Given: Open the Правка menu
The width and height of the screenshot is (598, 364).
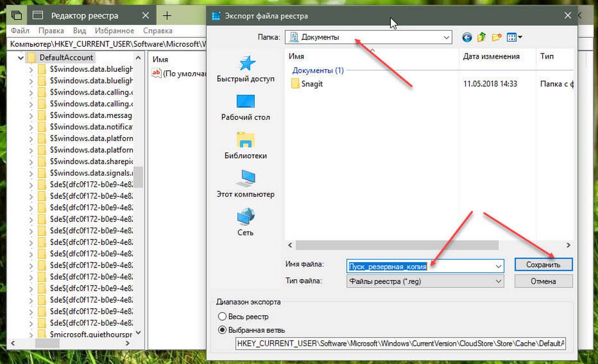Looking at the screenshot, I should point(51,31).
